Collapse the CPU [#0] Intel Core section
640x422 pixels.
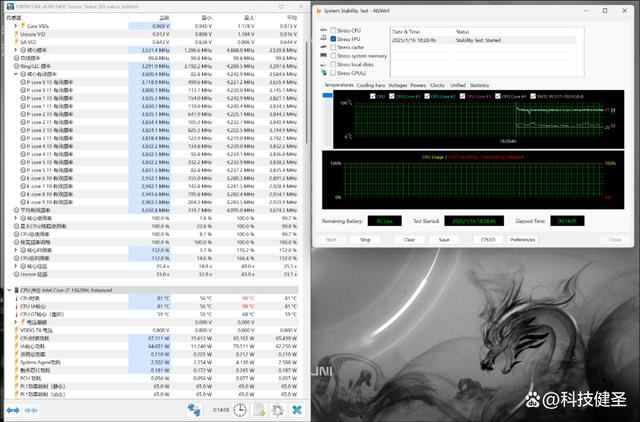click(6, 290)
